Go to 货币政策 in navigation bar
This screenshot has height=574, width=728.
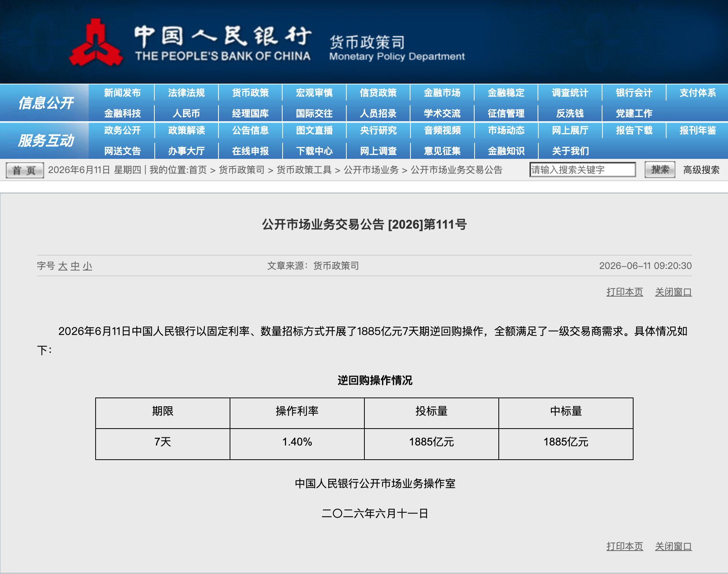(x=250, y=93)
